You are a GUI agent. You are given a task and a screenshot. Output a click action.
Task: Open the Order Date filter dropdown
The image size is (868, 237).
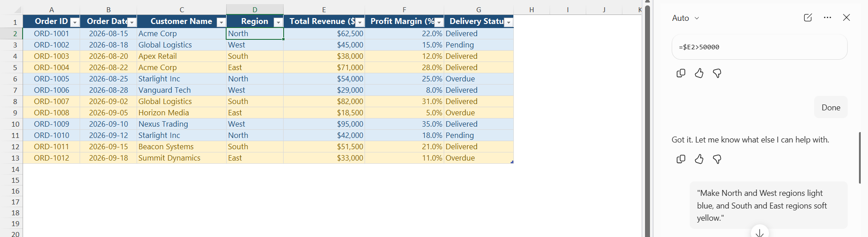(132, 22)
